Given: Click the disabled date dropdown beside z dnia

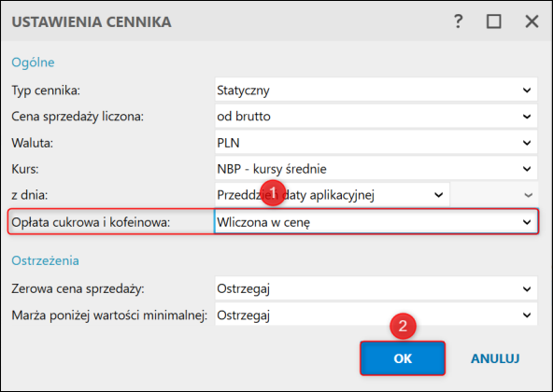Looking at the screenshot, I should tap(494, 195).
